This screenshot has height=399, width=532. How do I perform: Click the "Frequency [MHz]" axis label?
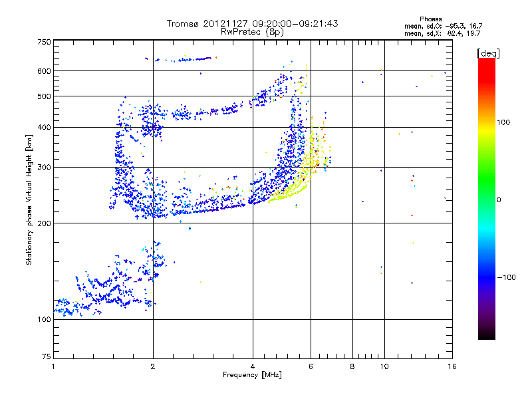252,375
